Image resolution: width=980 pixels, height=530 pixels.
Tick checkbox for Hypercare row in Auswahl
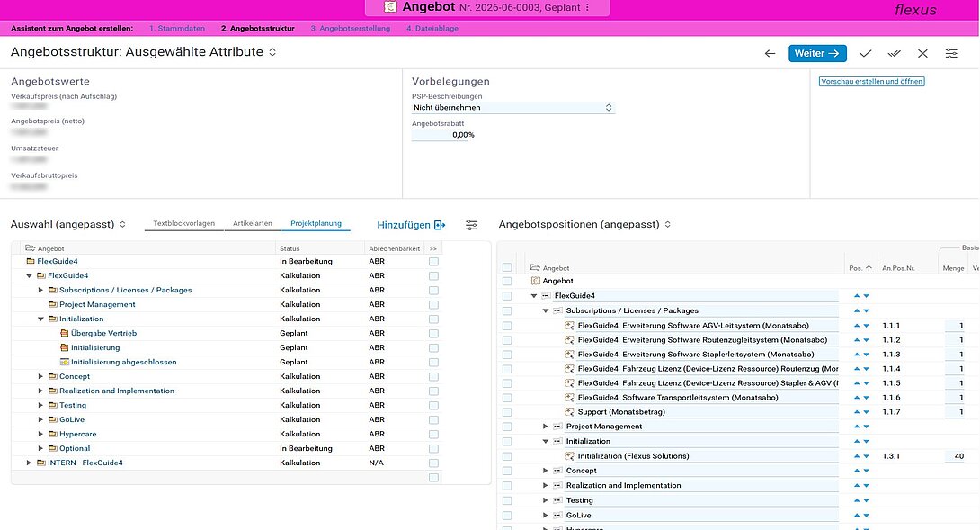pos(433,435)
